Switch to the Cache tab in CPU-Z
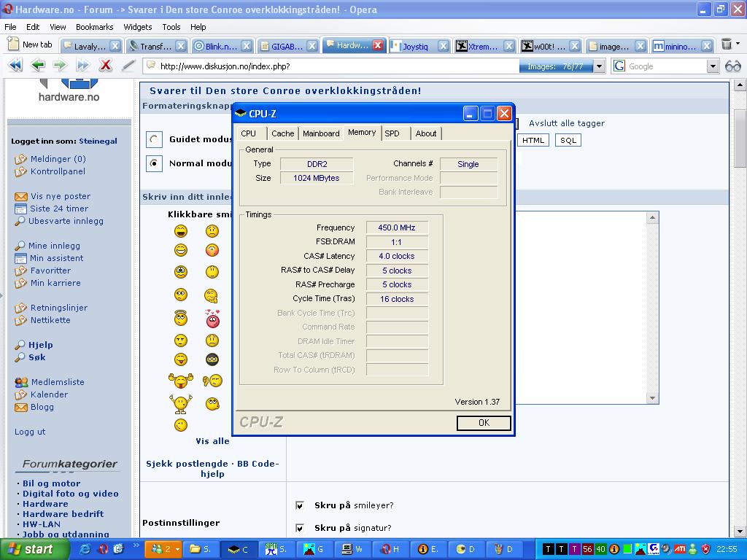This screenshot has width=747, height=560. pos(282,133)
